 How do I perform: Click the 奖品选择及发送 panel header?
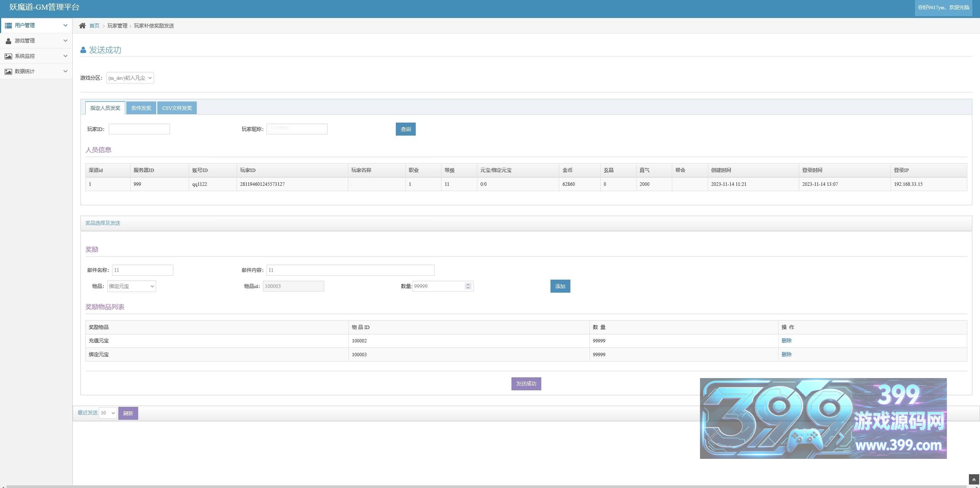tap(526, 223)
